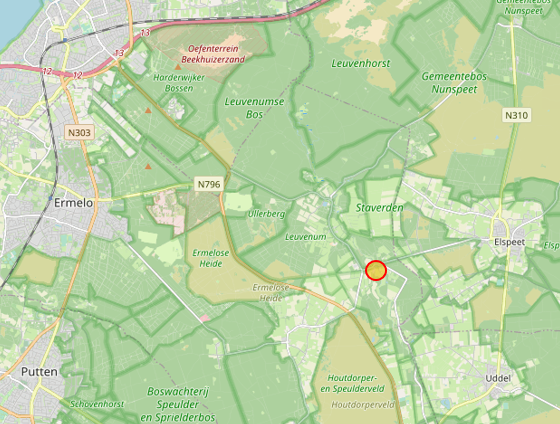This screenshot has width=560, height=424.
Task: Click the red circle location marker
Action: pos(376,270)
